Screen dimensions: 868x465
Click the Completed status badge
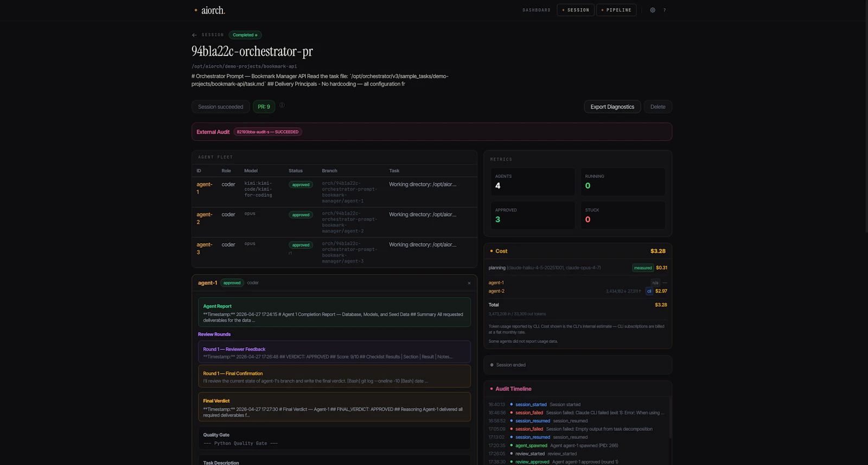pyautogui.click(x=245, y=35)
